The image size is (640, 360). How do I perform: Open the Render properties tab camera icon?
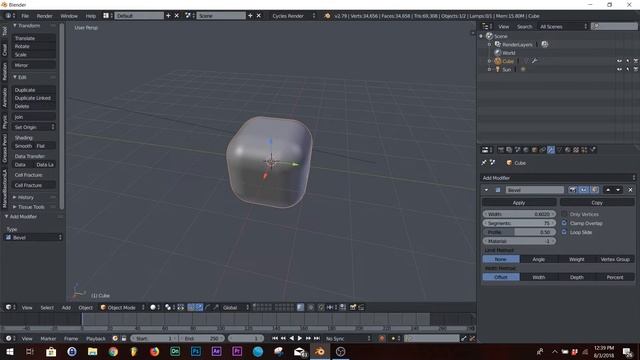pos(501,150)
